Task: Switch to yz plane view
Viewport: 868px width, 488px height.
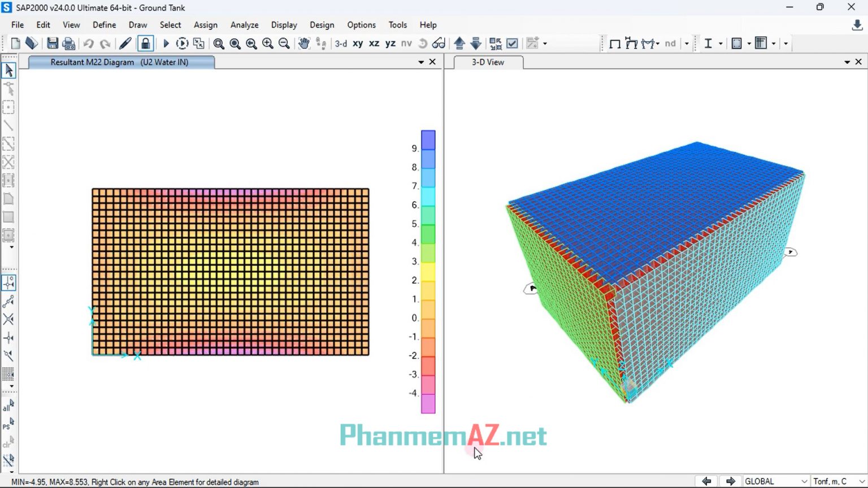Action: (x=390, y=43)
